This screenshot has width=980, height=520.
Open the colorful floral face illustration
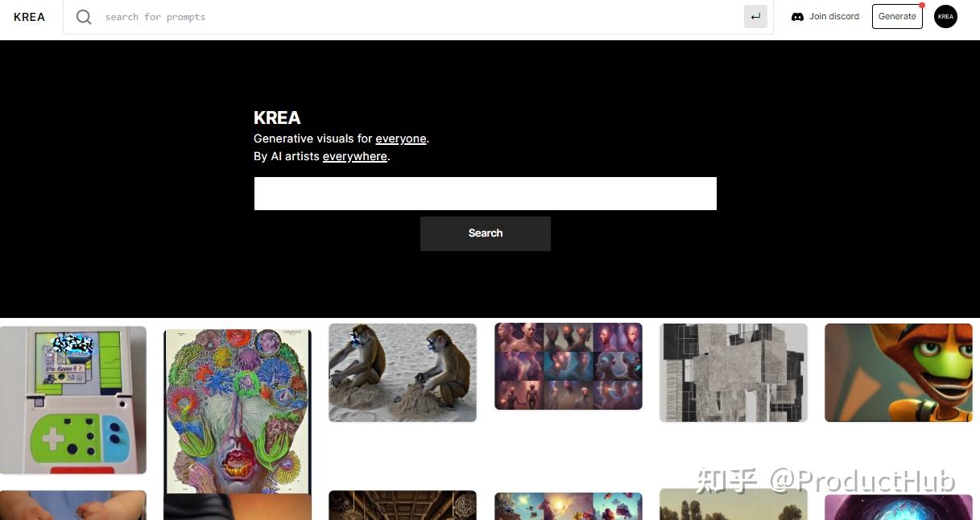238,411
